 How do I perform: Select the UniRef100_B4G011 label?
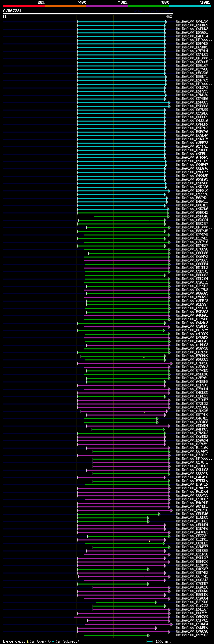click(192, 201)
